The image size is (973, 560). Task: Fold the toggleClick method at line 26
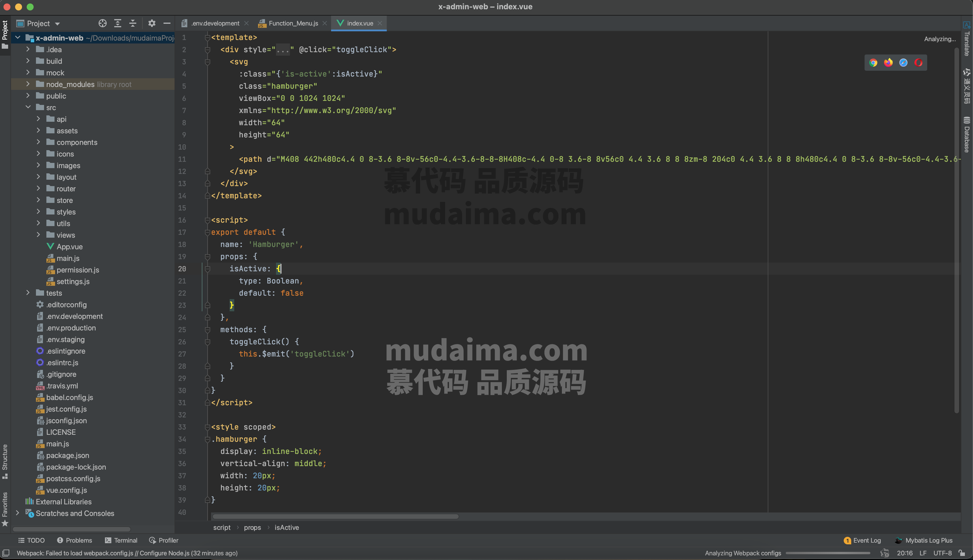208,342
